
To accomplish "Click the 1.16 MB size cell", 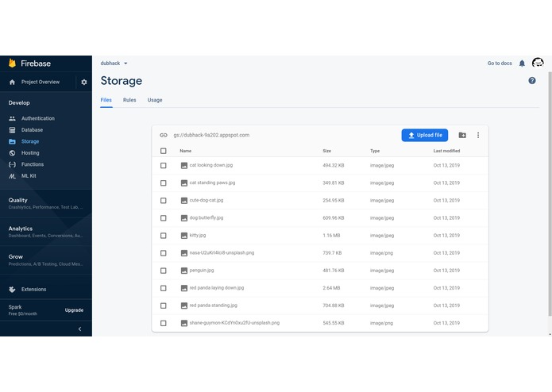I will click(x=331, y=236).
